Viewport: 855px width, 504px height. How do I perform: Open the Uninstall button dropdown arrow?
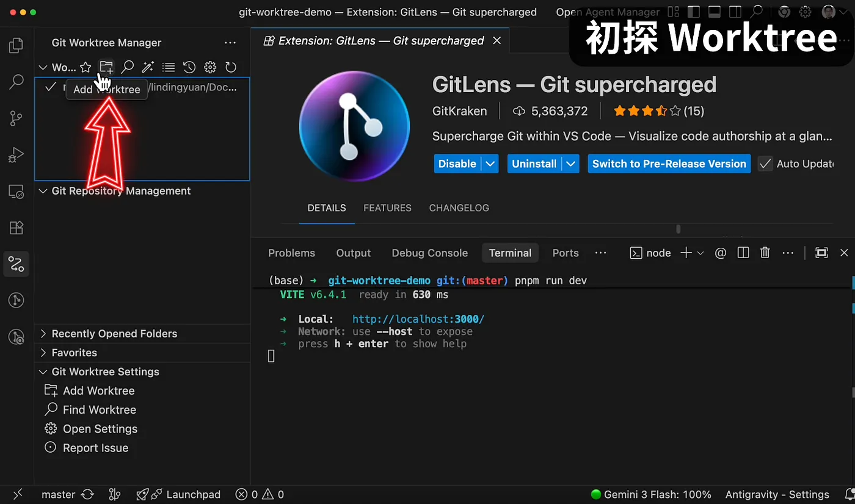point(571,164)
